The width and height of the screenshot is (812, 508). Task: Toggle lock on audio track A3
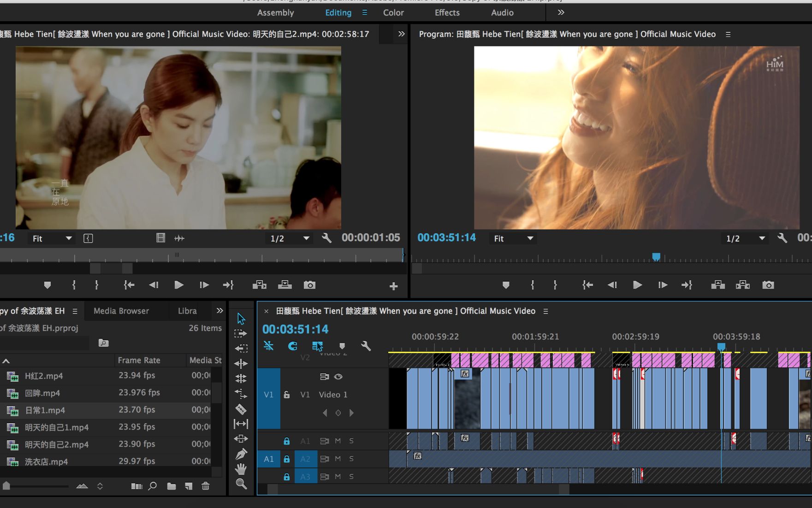pyautogui.click(x=286, y=477)
